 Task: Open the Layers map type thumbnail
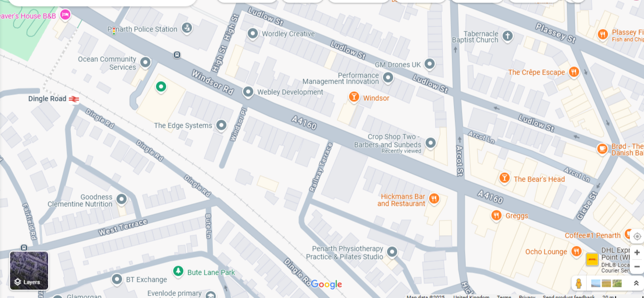[x=29, y=271]
